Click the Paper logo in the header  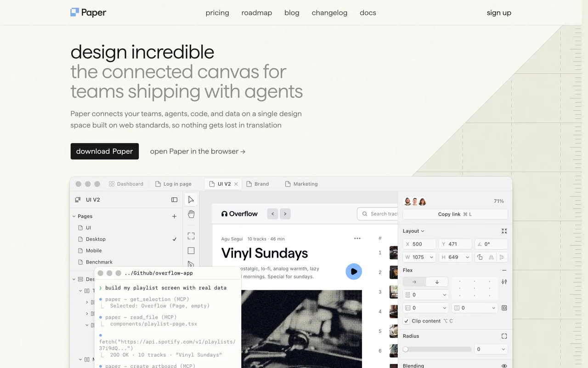(x=88, y=12)
